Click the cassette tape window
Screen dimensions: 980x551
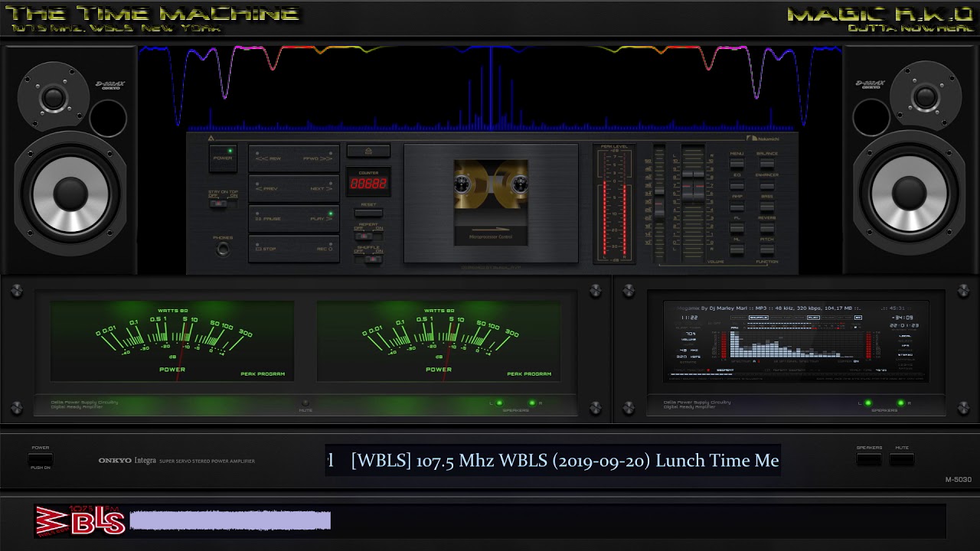click(x=491, y=203)
